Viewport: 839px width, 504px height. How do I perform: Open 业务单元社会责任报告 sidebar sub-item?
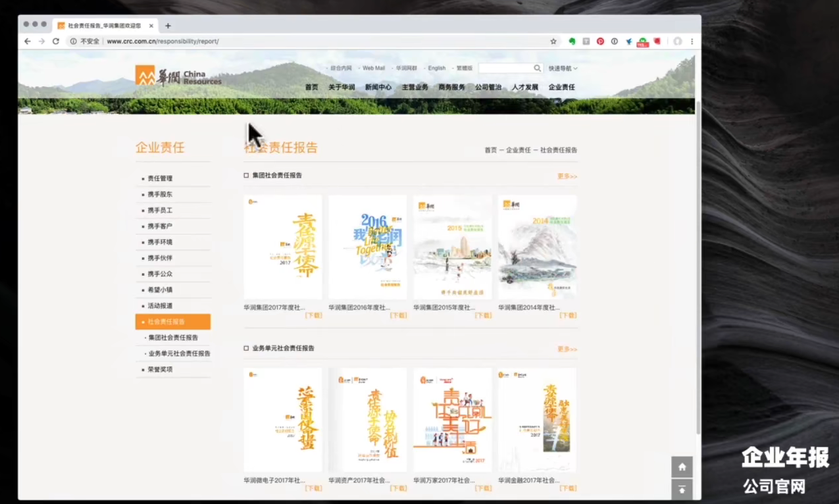(x=180, y=353)
